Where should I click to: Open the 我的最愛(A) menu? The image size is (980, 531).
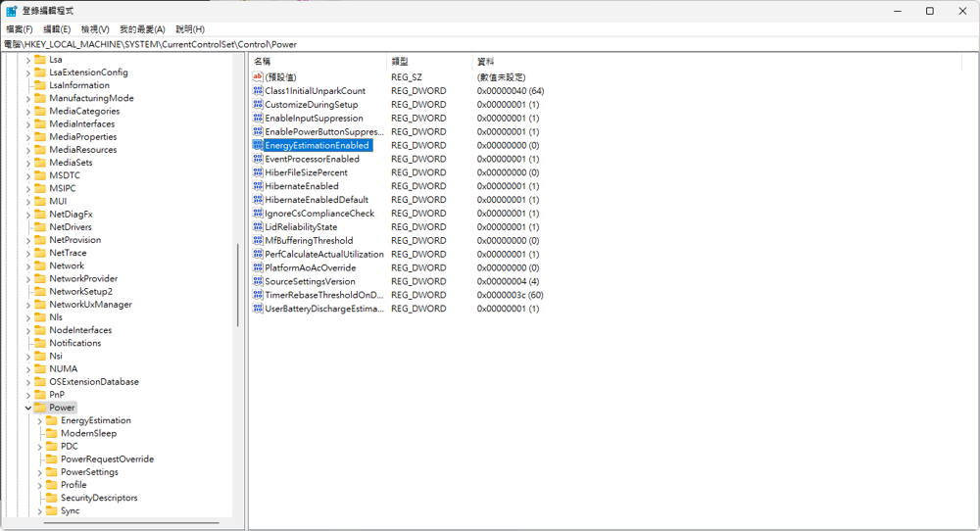click(142, 29)
